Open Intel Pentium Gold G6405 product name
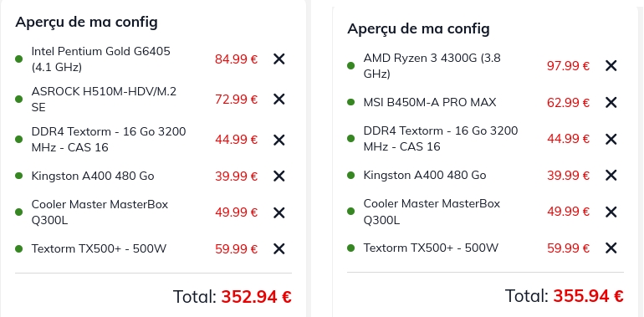644x317 pixels. tap(100, 59)
